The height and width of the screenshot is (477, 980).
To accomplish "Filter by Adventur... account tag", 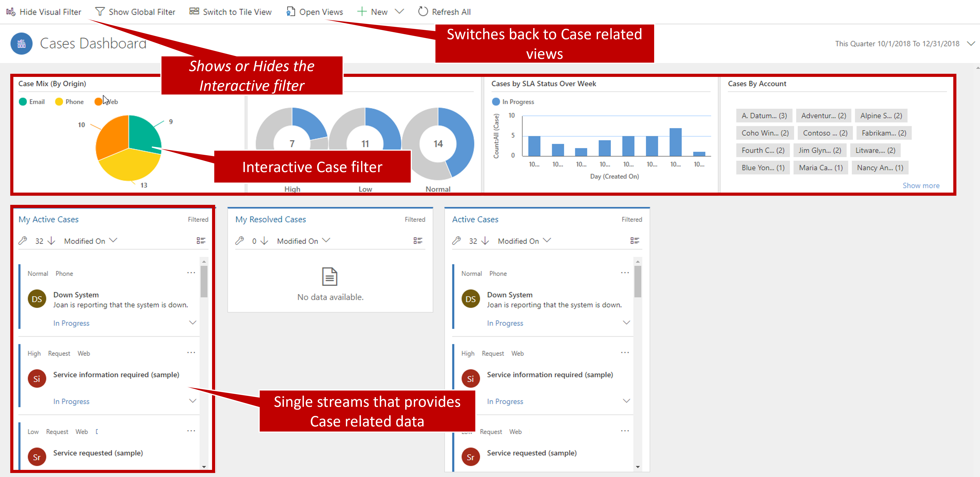I will (x=823, y=116).
